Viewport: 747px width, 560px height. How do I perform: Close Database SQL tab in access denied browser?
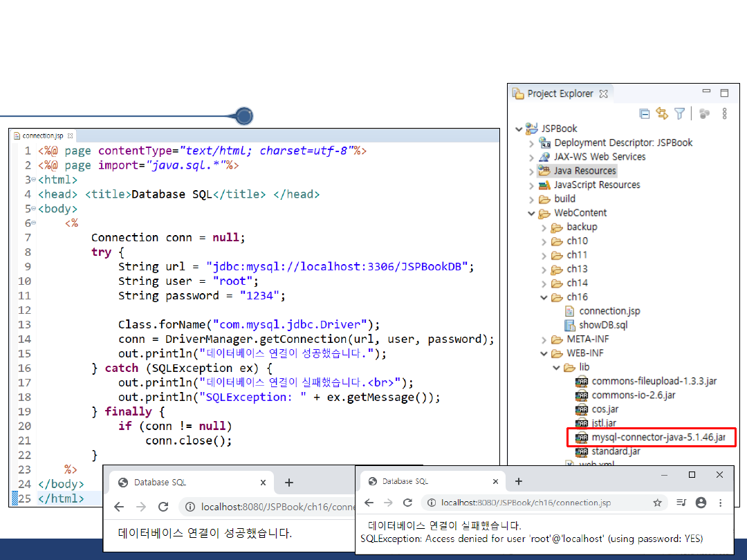pyautogui.click(x=495, y=481)
